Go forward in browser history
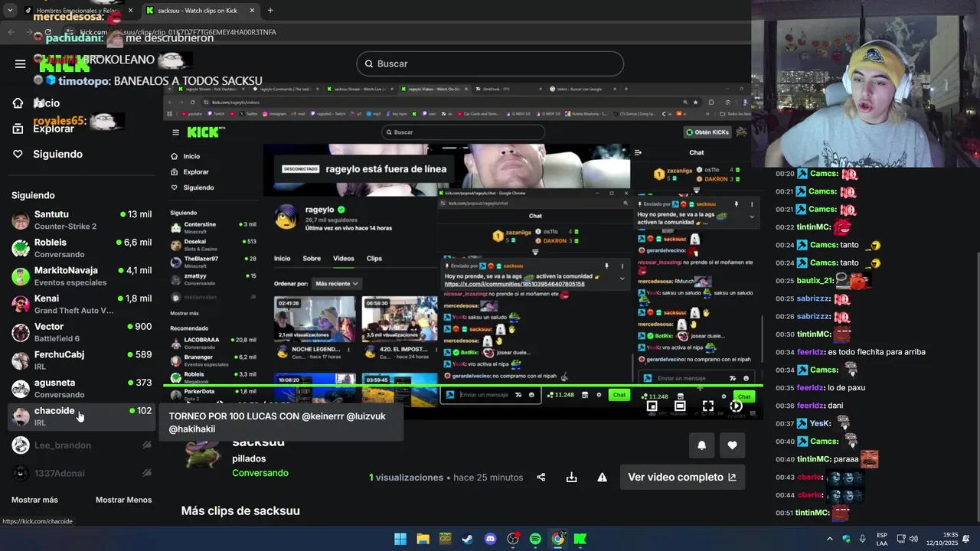The image size is (980, 551). (31, 32)
